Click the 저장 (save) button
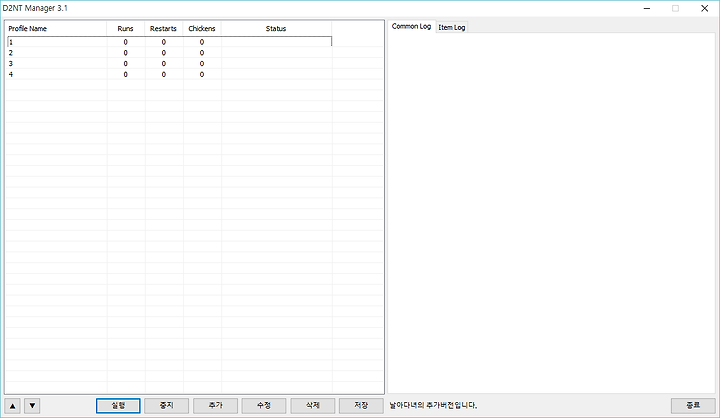 (361, 406)
